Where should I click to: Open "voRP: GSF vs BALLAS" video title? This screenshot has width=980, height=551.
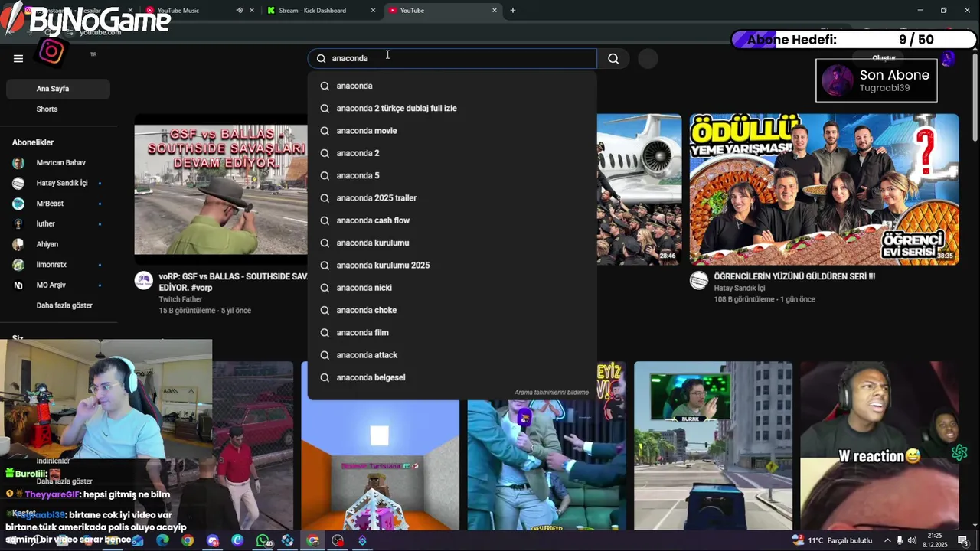coord(233,282)
